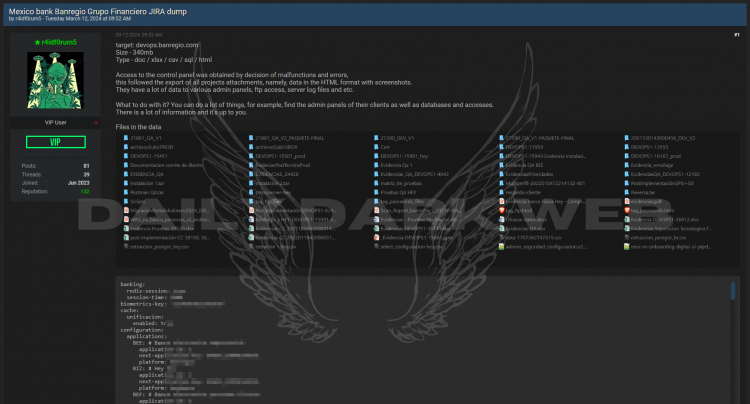Open the alien avatar image

coord(55,80)
